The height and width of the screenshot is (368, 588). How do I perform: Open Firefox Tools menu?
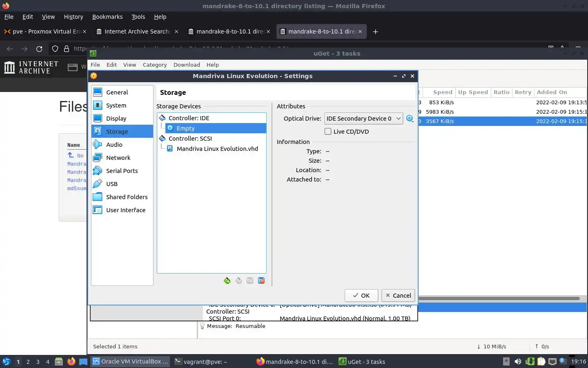(x=138, y=17)
